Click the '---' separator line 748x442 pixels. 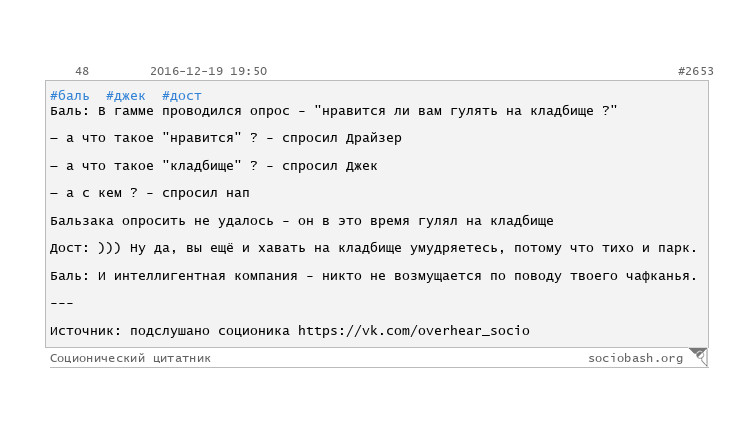click(x=61, y=303)
